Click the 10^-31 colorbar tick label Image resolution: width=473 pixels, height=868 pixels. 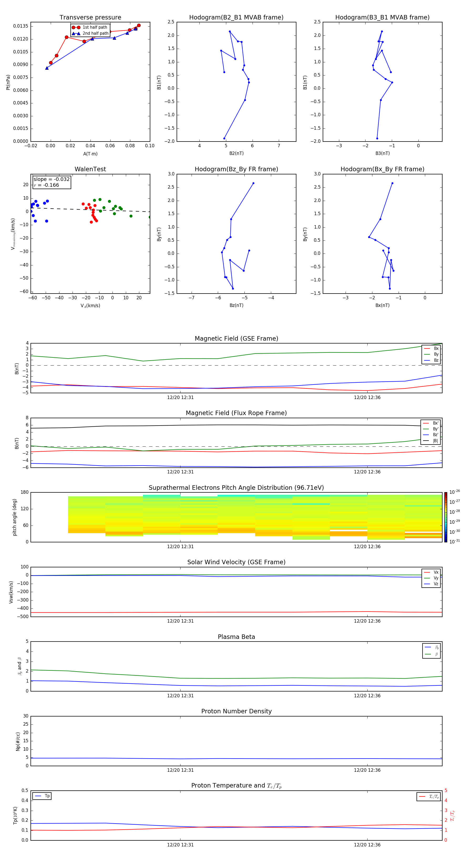[x=455, y=542]
